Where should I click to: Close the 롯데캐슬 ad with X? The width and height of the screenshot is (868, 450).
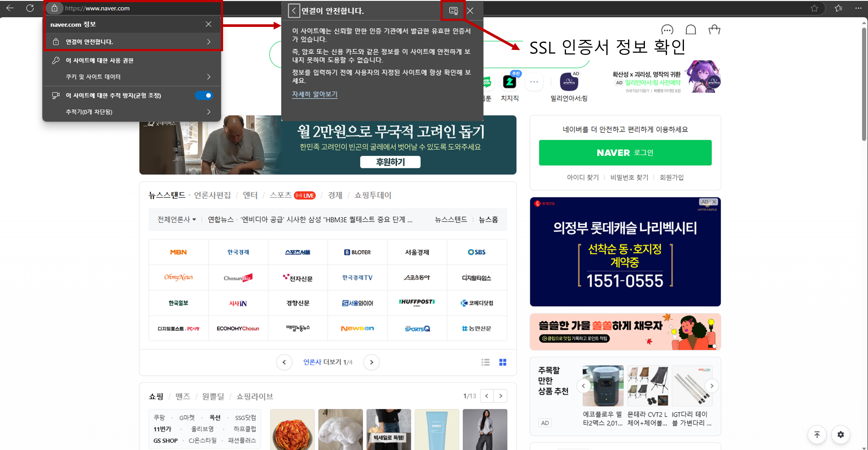pyautogui.click(x=714, y=202)
